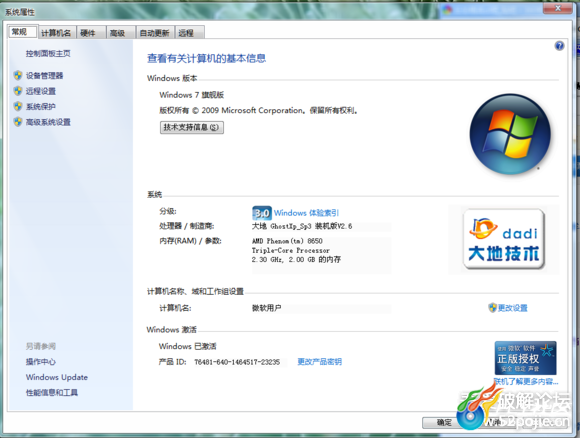Open 操作中心 link
The image size is (580, 438).
tap(41, 362)
